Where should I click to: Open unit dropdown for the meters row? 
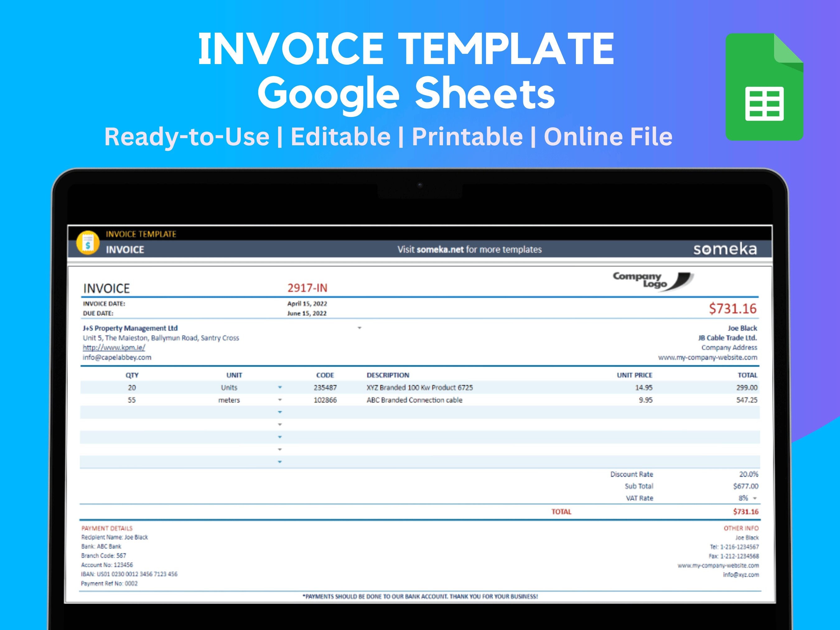[280, 400]
